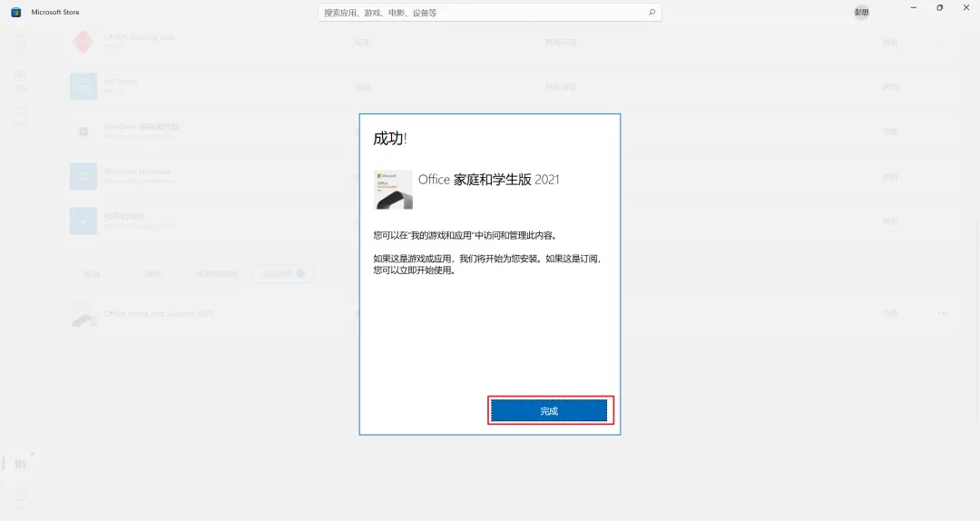Select the 应用 filter tab

[x=92, y=274]
